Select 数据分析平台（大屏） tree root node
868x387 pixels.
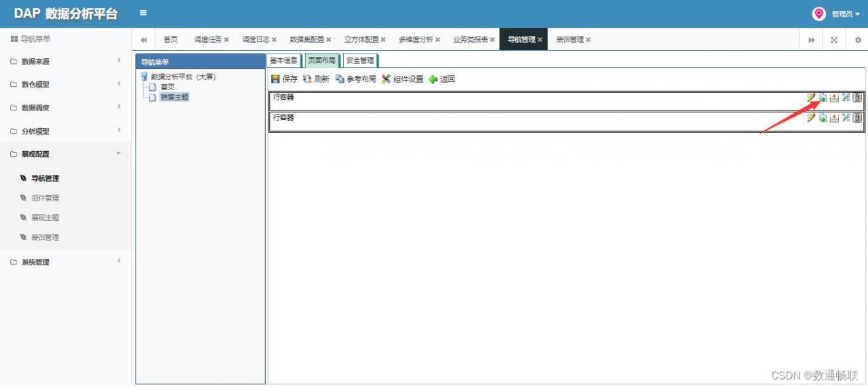click(183, 77)
